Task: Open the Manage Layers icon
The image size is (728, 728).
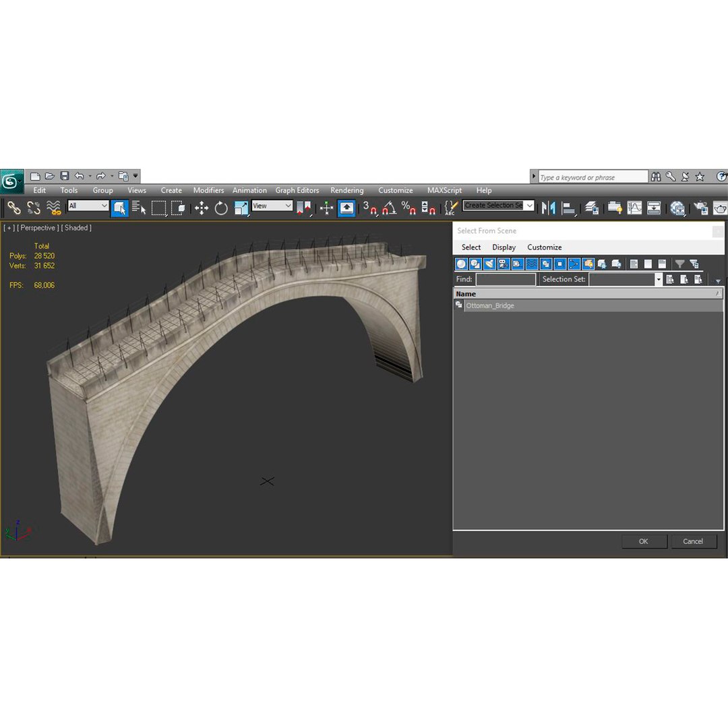Action: click(x=592, y=208)
